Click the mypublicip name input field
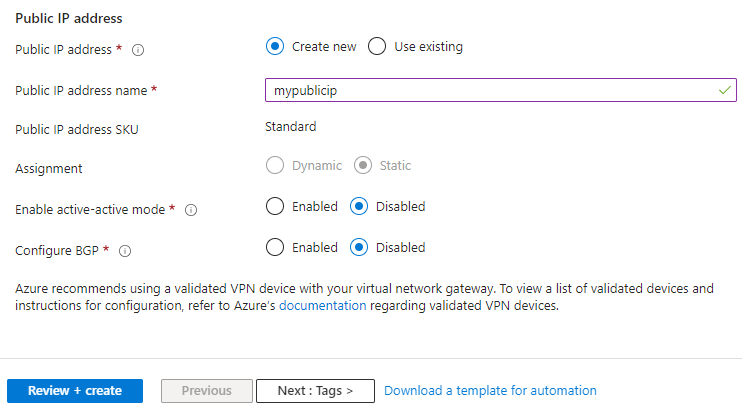 pos(490,90)
